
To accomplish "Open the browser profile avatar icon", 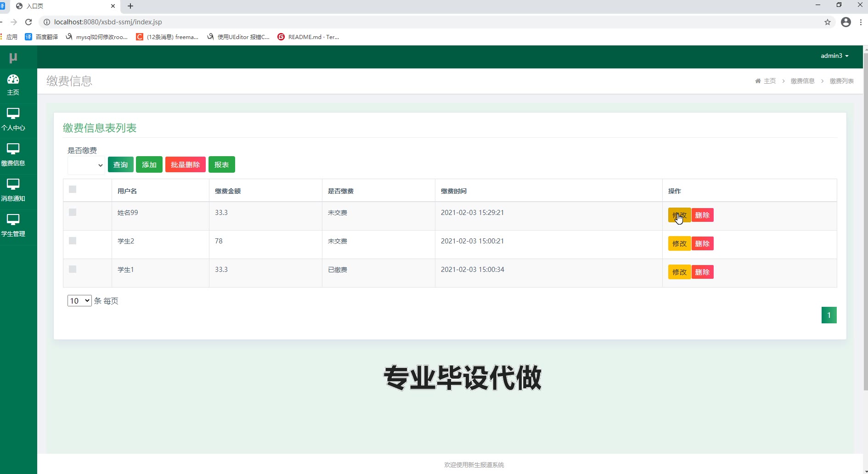I will [846, 22].
